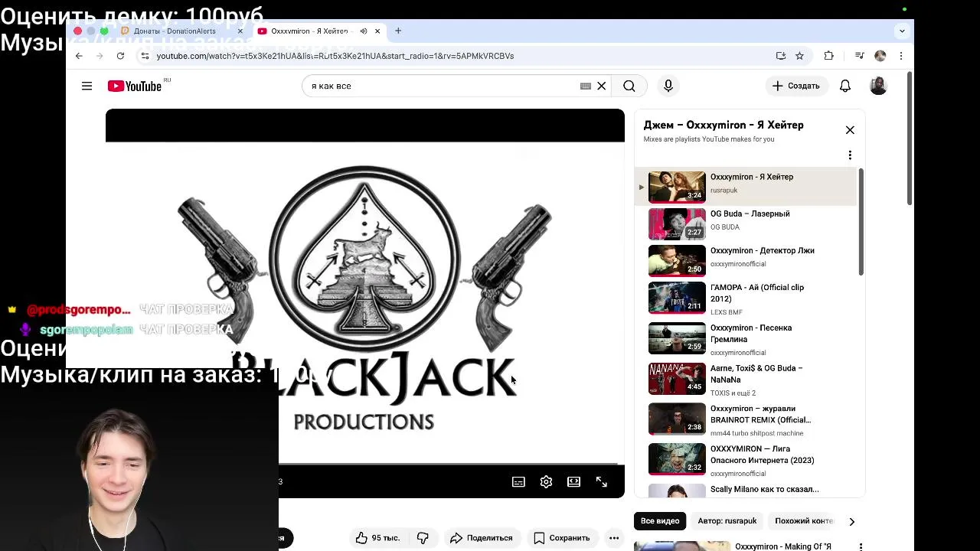Open YouTube account avatar menu
This screenshot has width=980, height=551.
(878, 86)
